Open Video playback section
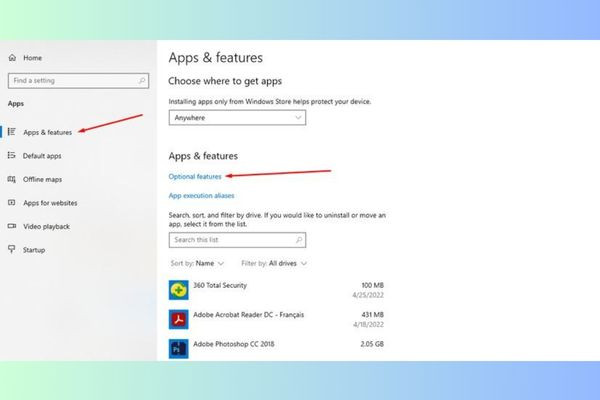Screen dimensions: 600x400 [46, 227]
